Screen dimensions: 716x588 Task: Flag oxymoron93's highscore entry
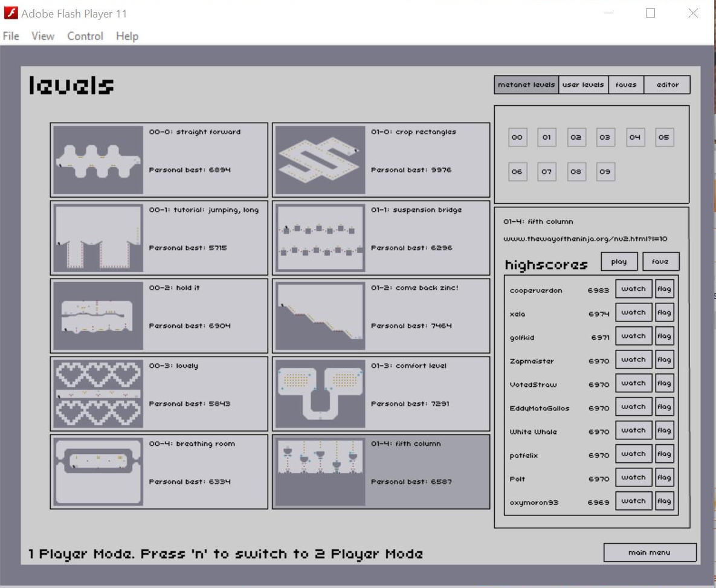point(664,501)
